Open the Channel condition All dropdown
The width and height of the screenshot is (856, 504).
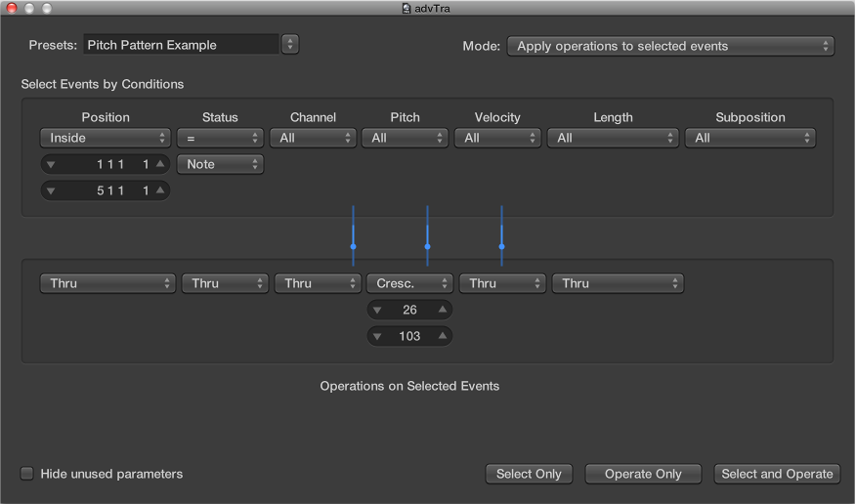click(x=313, y=138)
